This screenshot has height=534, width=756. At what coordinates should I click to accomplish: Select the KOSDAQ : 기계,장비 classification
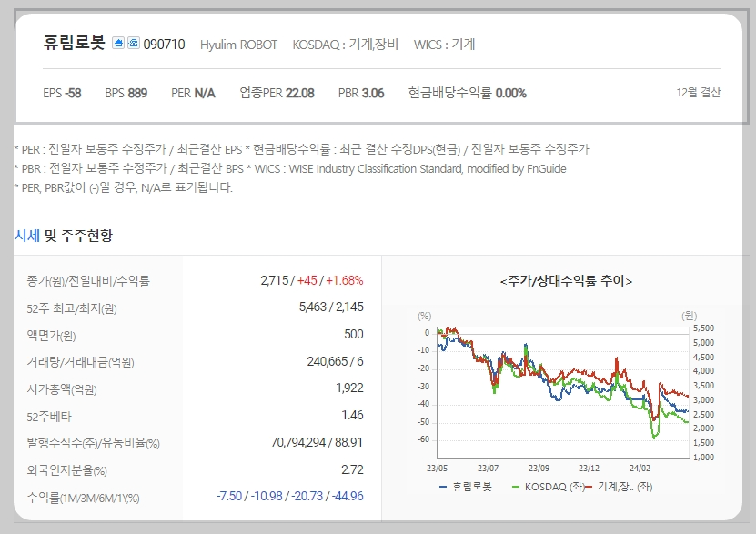(x=345, y=45)
